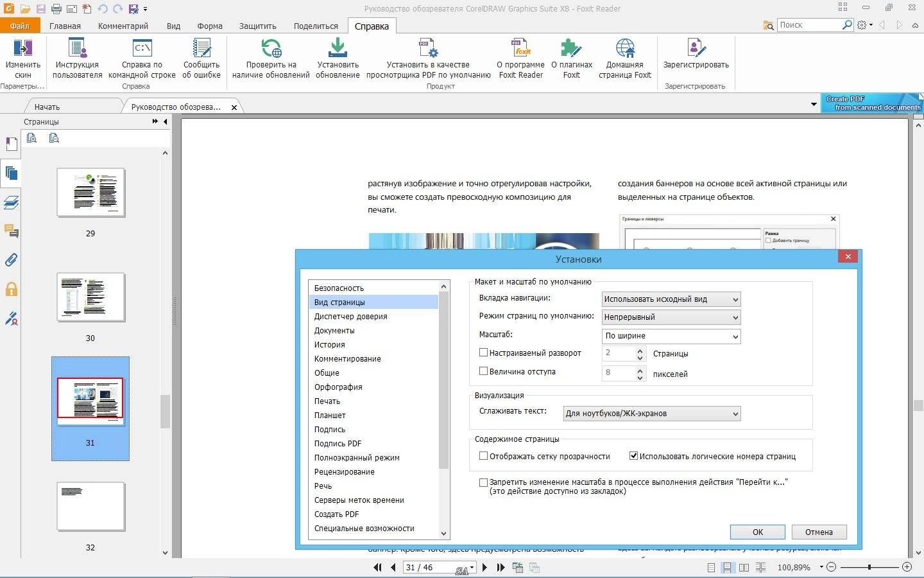Image resolution: width=924 pixels, height=578 pixels.
Task: Open About Foxit Reader (О программе)
Action: pyautogui.click(x=520, y=58)
